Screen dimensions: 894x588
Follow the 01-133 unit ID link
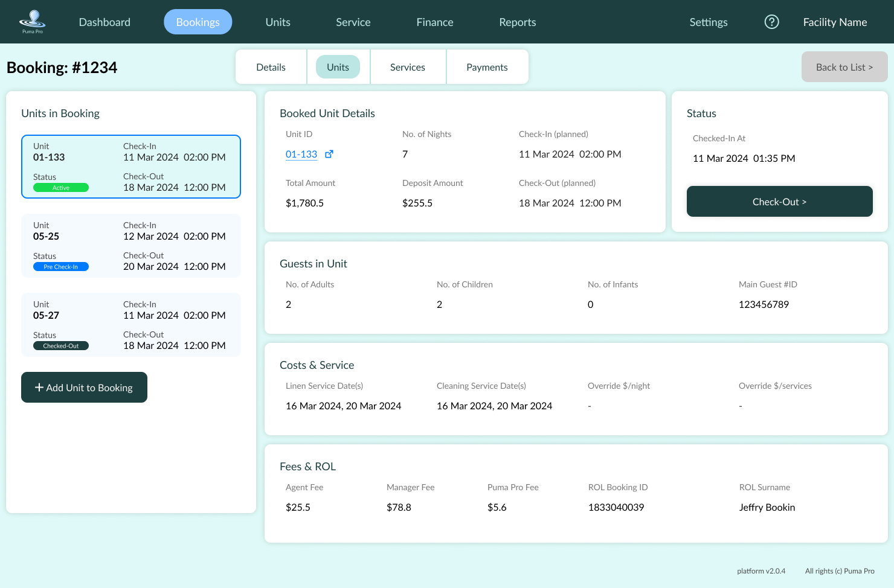click(x=301, y=154)
